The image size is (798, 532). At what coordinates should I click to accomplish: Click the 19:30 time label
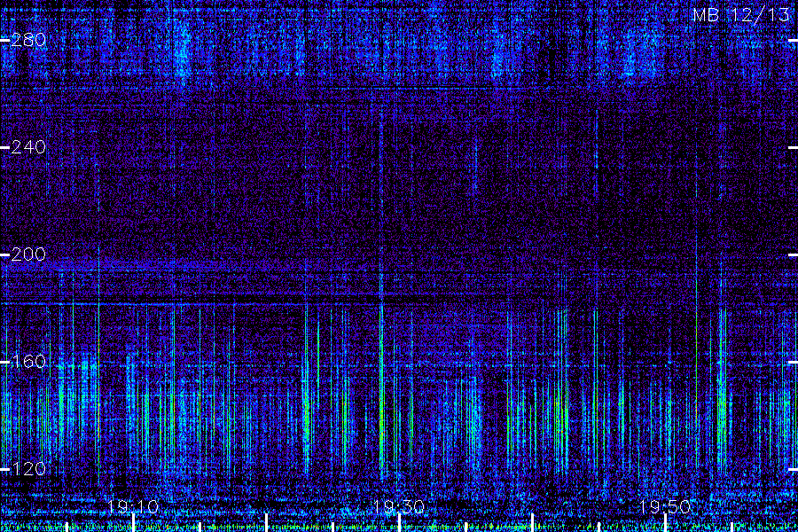click(399, 506)
